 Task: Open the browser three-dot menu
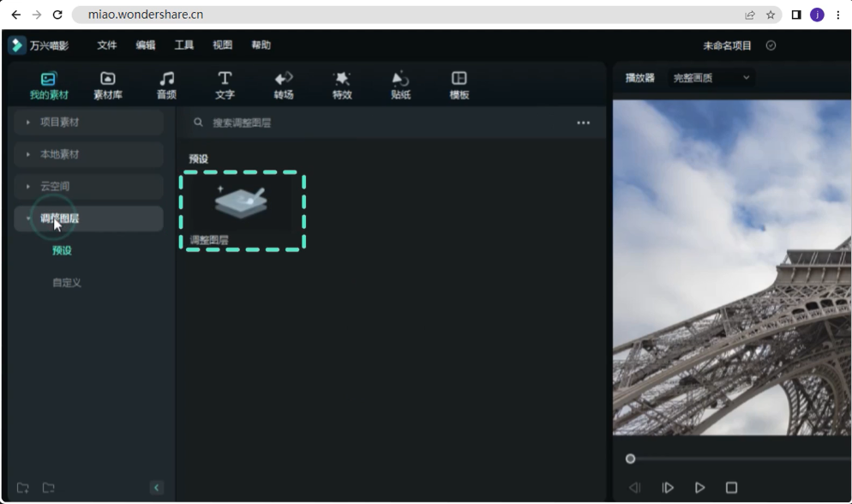838,15
